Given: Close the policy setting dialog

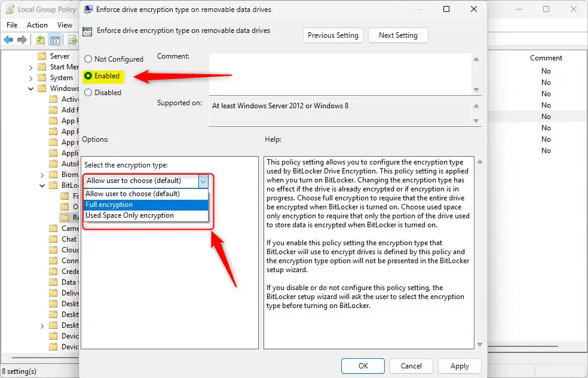Looking at the screenshot, I should (x=474, y=9).
